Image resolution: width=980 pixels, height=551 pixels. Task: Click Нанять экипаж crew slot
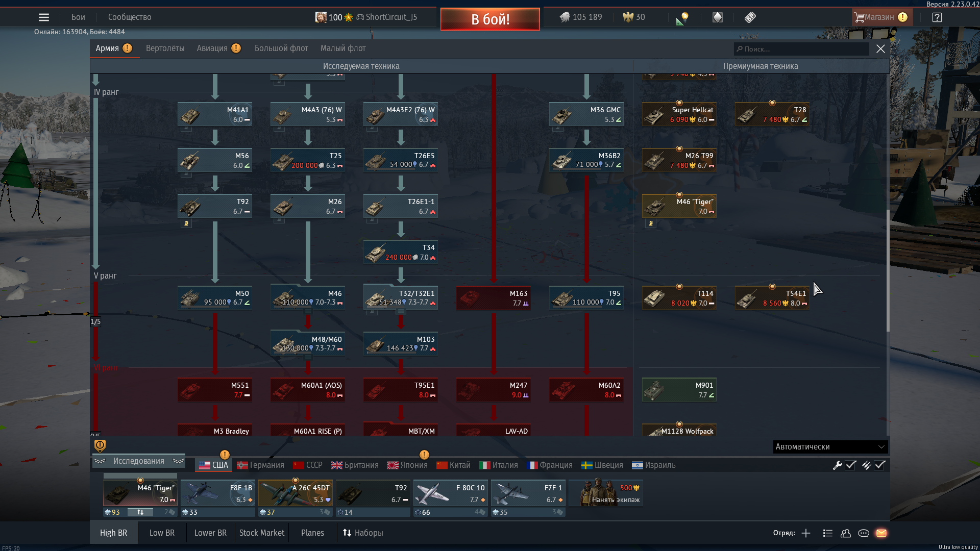[x=606, y=493]
